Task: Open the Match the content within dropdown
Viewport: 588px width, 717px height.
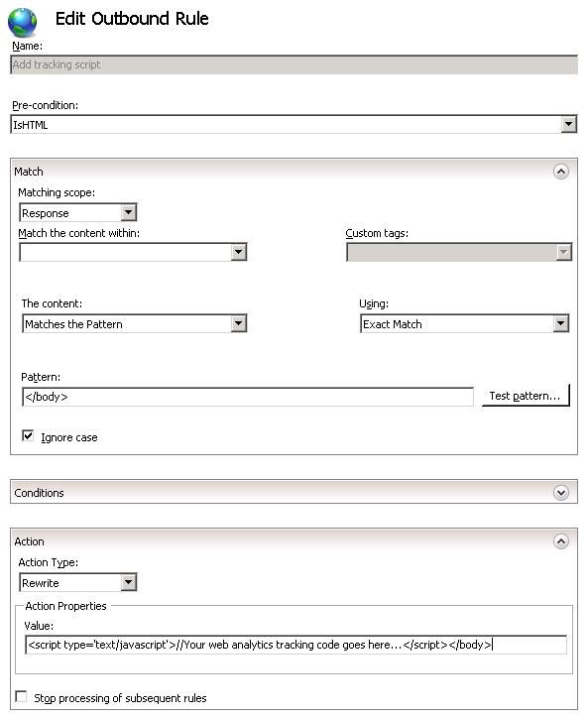Action: click(x=133, y=252)
